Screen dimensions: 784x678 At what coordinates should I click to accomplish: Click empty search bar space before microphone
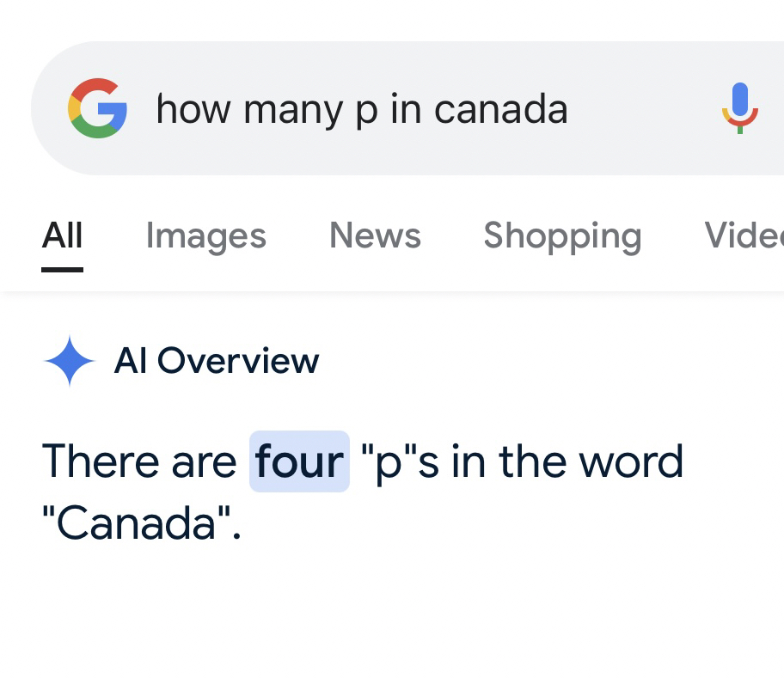pos(645,109)
